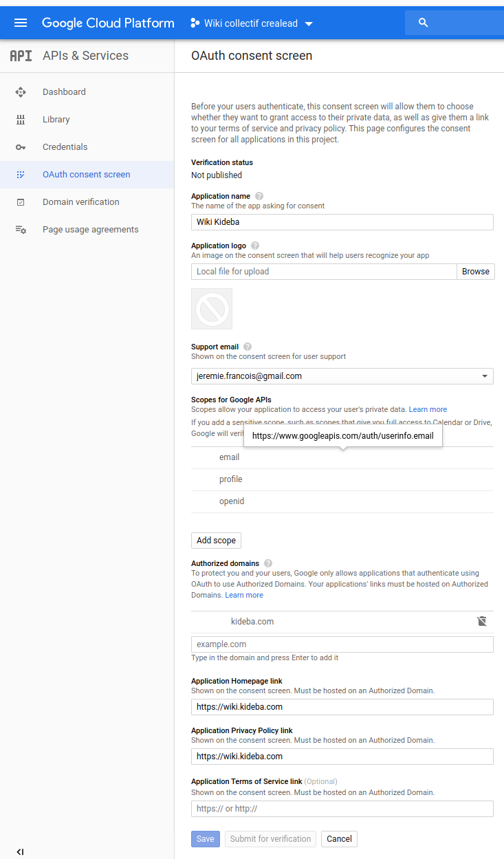Click help icon next to Authorized domains
This screenshot has height=859, width=504.
coord(268,563)
